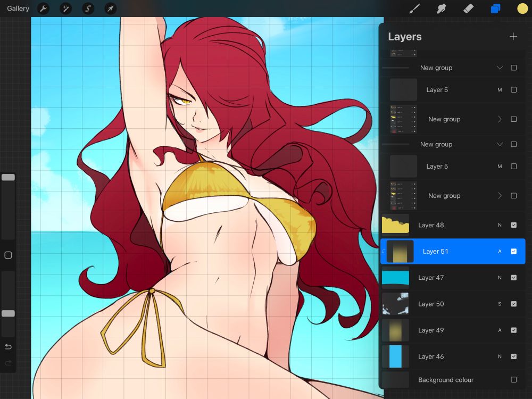Hide Layer 48
The height and width of the screenshot is (399, 532).
tap(514, 225)
